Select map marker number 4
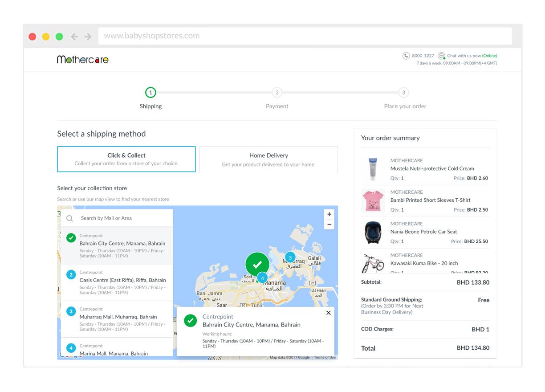The height and width of the screenshot is (392, 545). [x=262, y=278]
